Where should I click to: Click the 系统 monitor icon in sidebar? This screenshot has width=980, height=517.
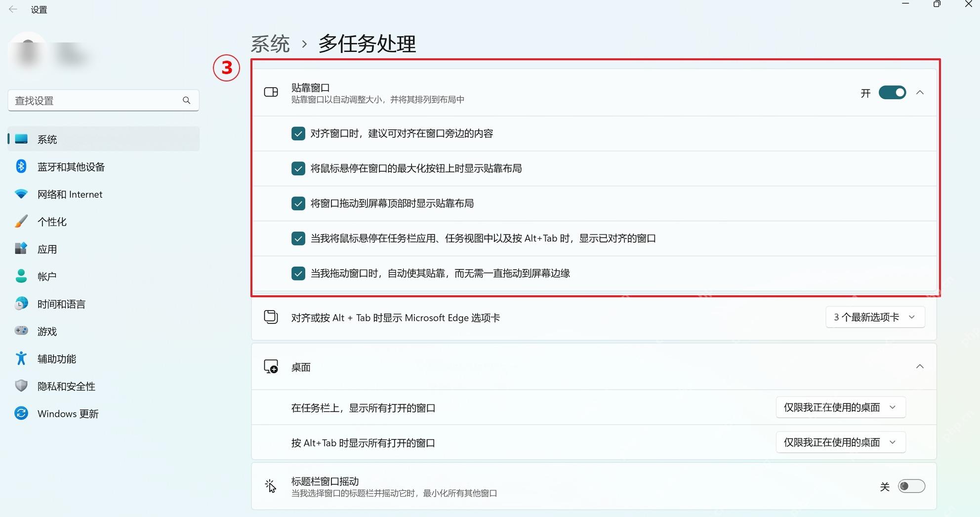click(x=21, y=139)
